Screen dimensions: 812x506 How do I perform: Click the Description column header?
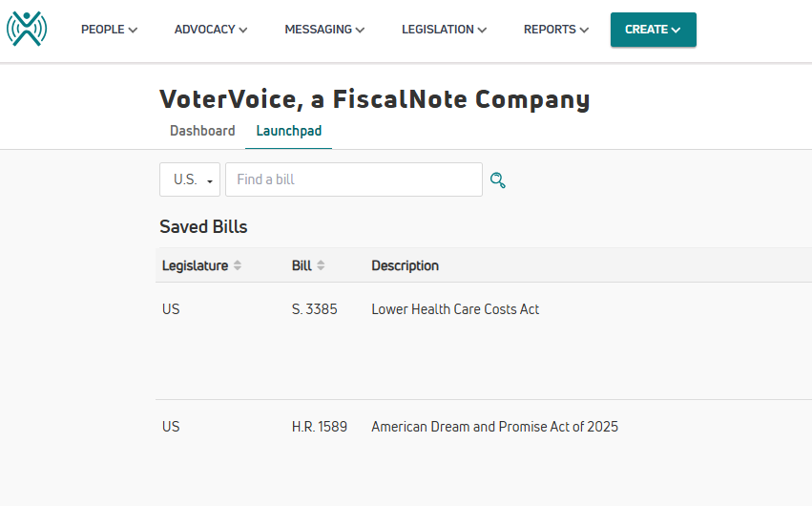pos(405,265)
